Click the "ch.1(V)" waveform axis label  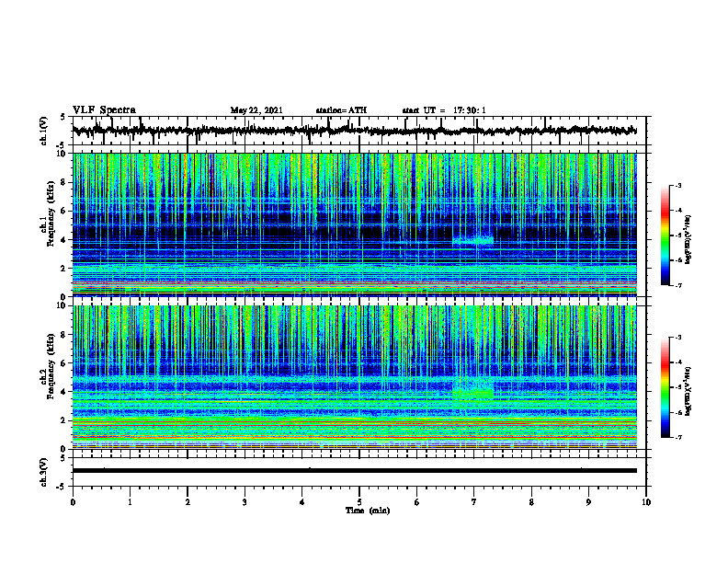(x=44, y=131)
